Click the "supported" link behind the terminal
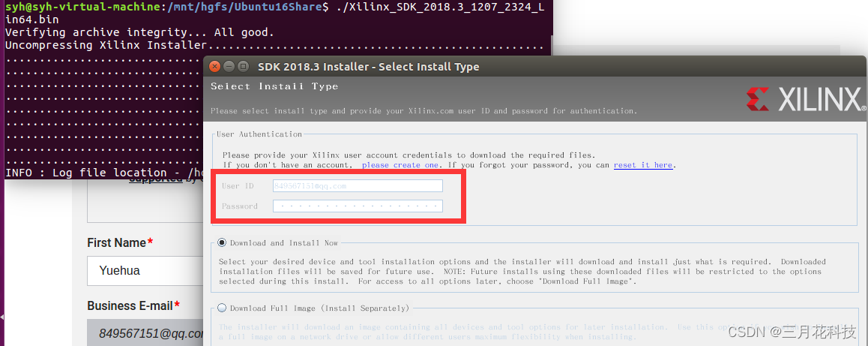The image size is (868, 346). click(x=156, y=179)
